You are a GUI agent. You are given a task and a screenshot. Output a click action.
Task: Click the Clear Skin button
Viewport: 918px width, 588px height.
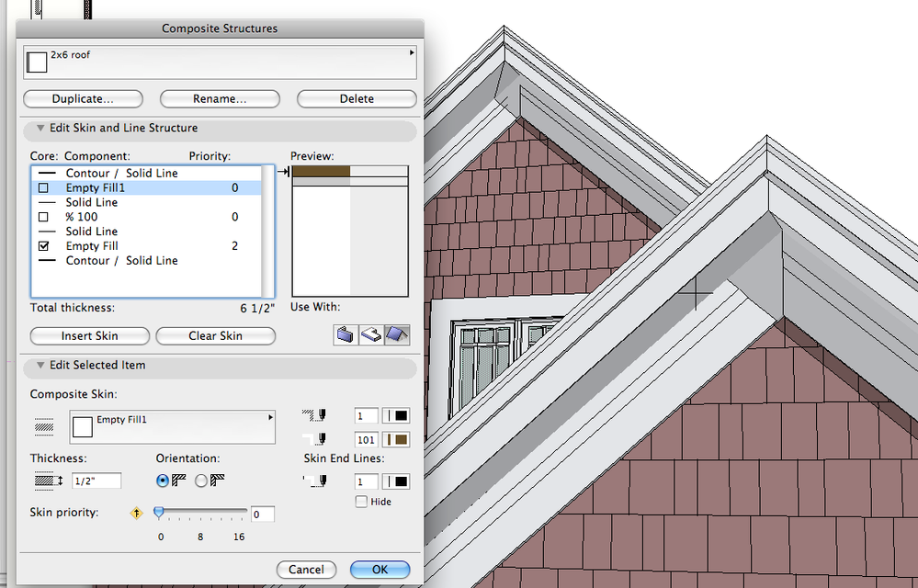[215, 336]
